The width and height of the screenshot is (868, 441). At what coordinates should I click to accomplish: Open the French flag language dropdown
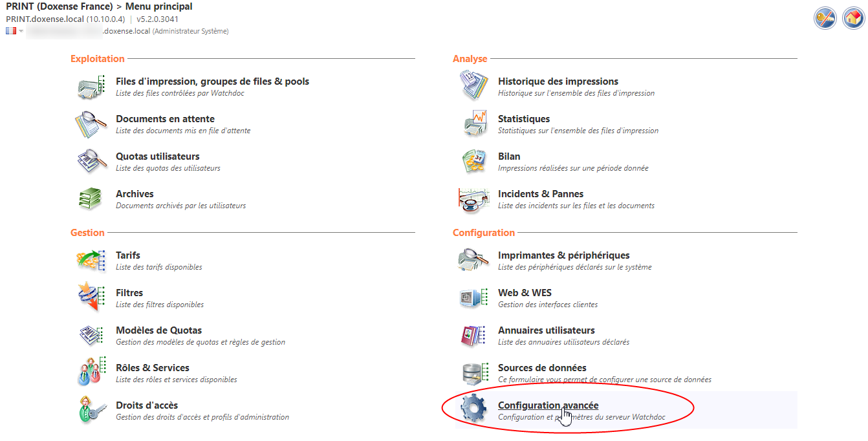14,31
